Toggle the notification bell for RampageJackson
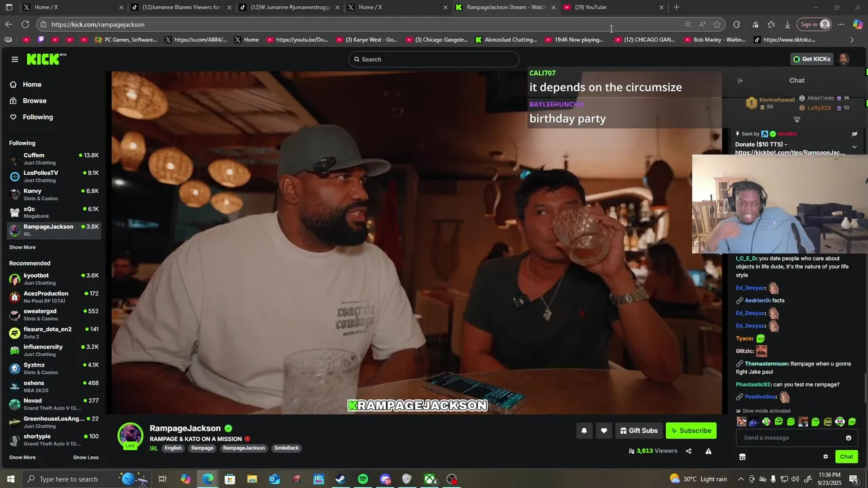The height and width of the screenshot is (488, 868). coord(584,430)
